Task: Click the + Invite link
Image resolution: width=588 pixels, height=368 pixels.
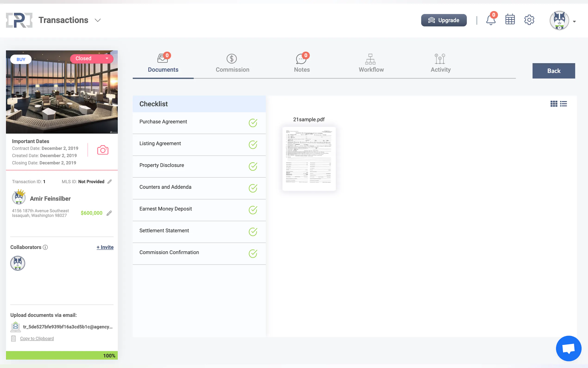Action: click(x=105, y=247)
